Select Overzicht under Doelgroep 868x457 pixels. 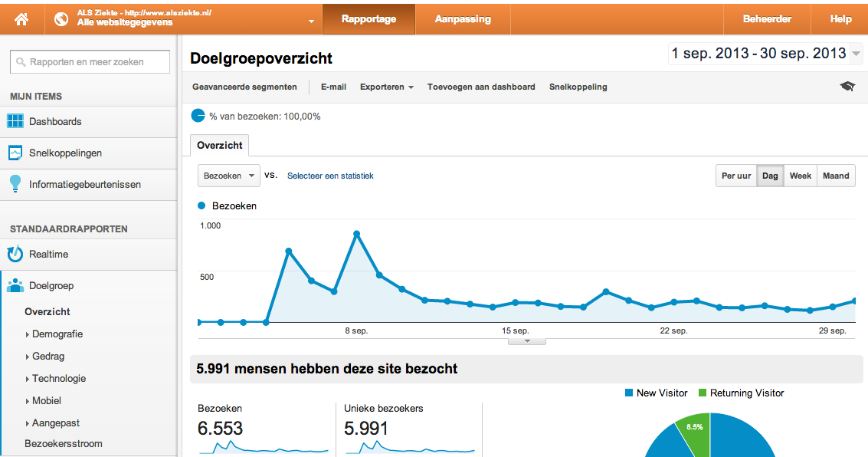tap(47, 312)
